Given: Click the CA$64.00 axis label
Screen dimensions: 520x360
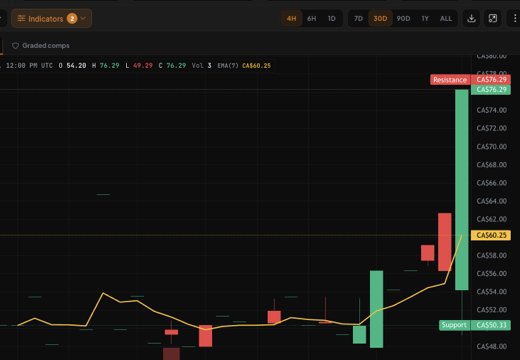Looking at the screenshot, I should point(491,201).
